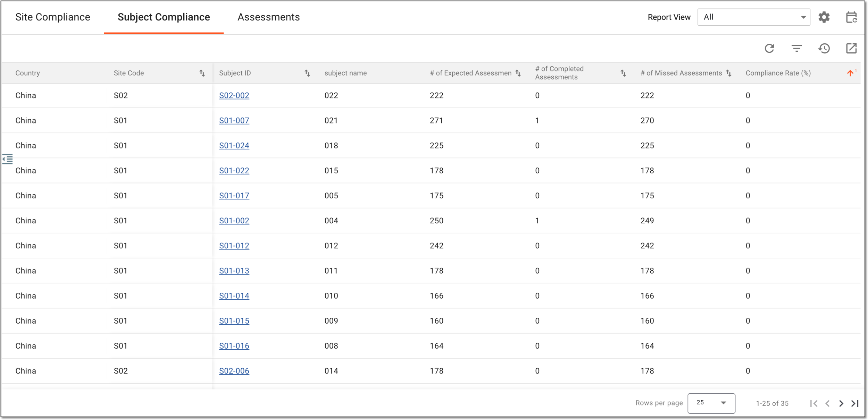This screenshot has height=420, width=868.
Task: Click the subject name column header
Action: tap(345, 73)
